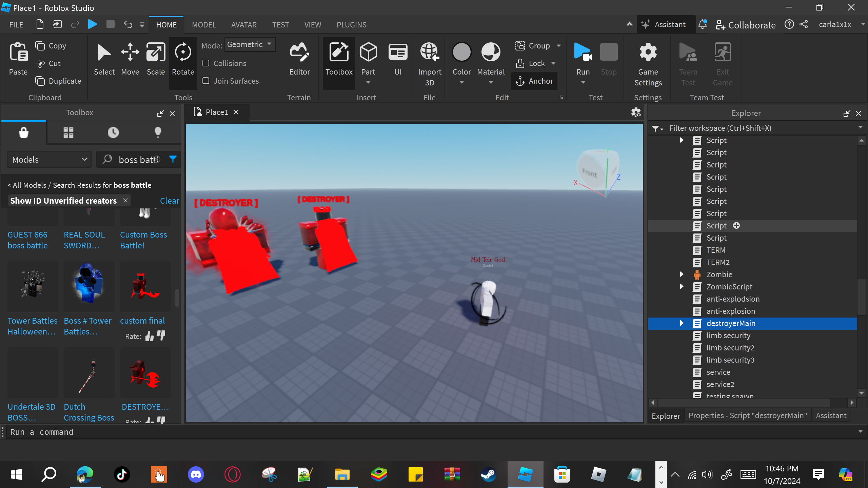868x488 pixels.
Task: Open the PLUGINS ribbon tab
Action: (351, 25)
